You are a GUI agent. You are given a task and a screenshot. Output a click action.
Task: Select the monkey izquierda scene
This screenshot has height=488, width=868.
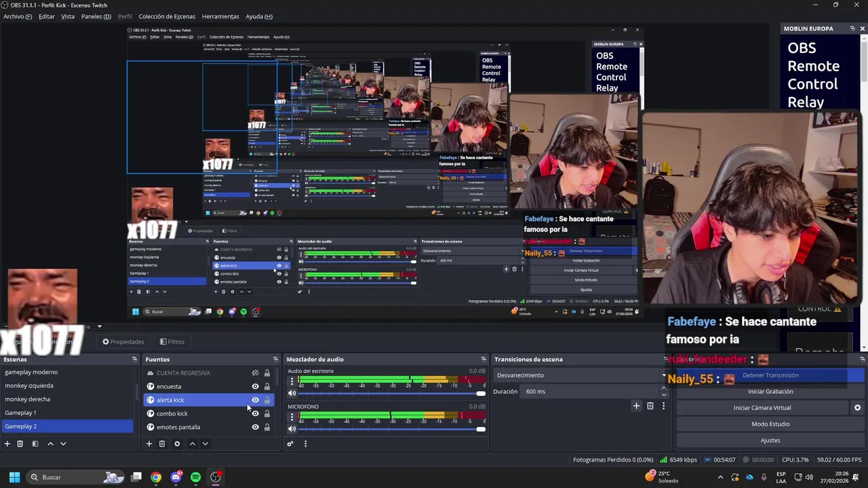67,386
